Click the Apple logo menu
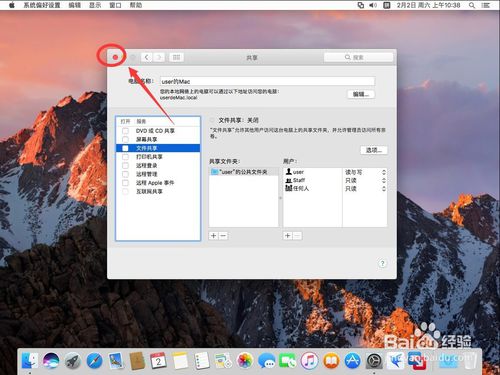 (x=12, y=5)
